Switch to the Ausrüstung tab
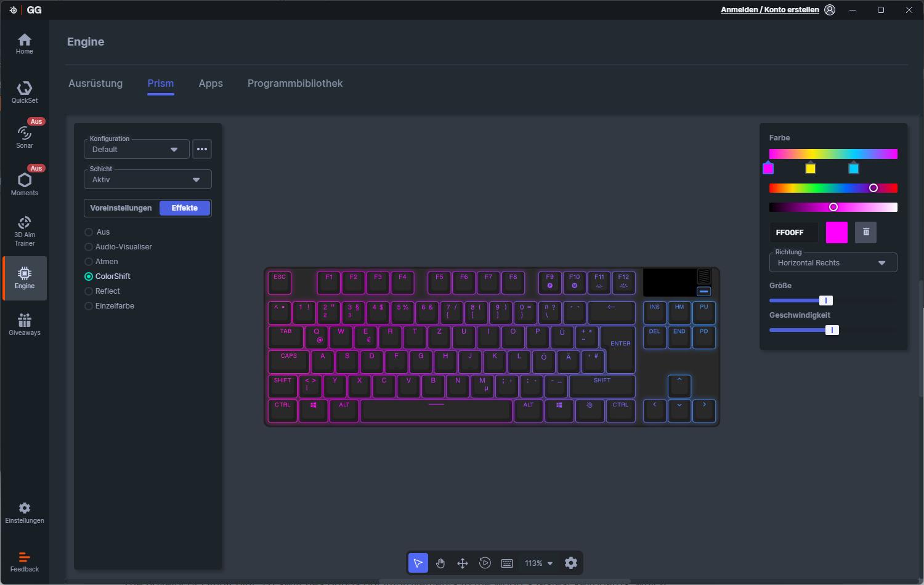 point(95,84)
